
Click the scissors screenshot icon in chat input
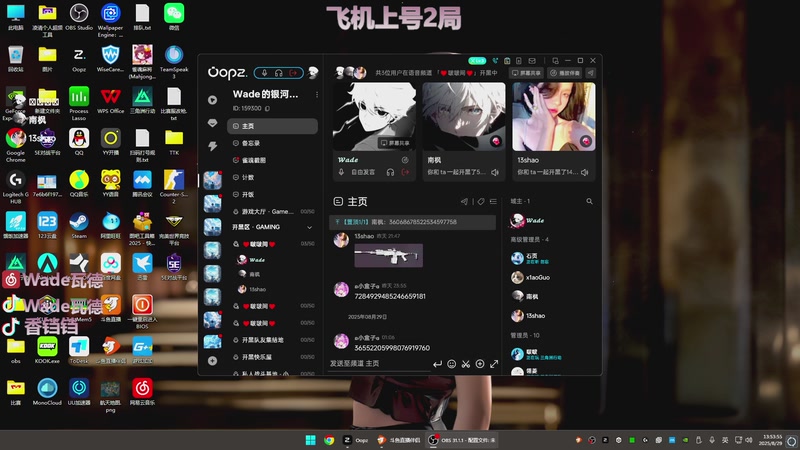pyautogui.click(x=466, y=364)
